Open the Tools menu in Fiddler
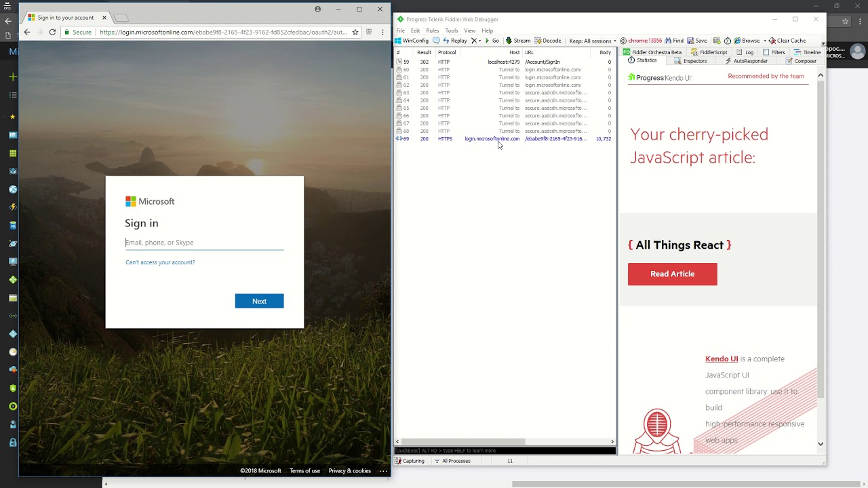The width and height of the screenshot is (868, 488). (x=452, y=30)
